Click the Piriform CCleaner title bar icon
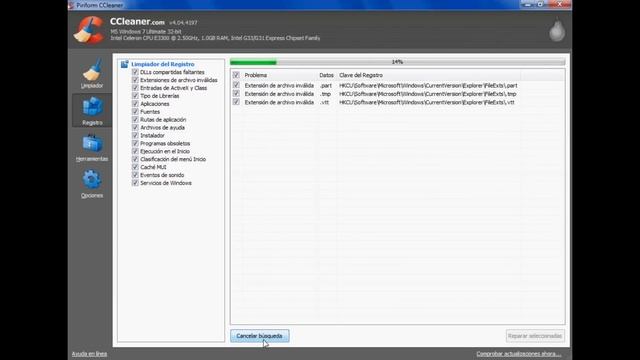The width and height of the screenshot is (640, 360). 71,5
